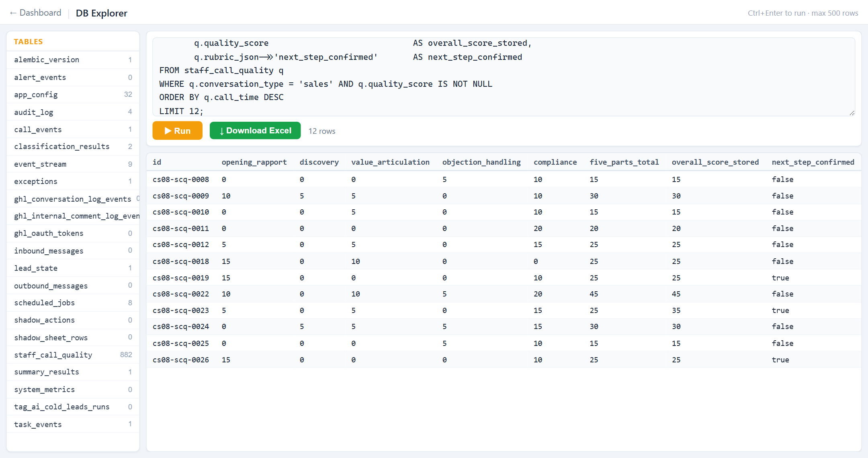Select task_events table
This screenshot has width=868, height=458.
point(73,425)
